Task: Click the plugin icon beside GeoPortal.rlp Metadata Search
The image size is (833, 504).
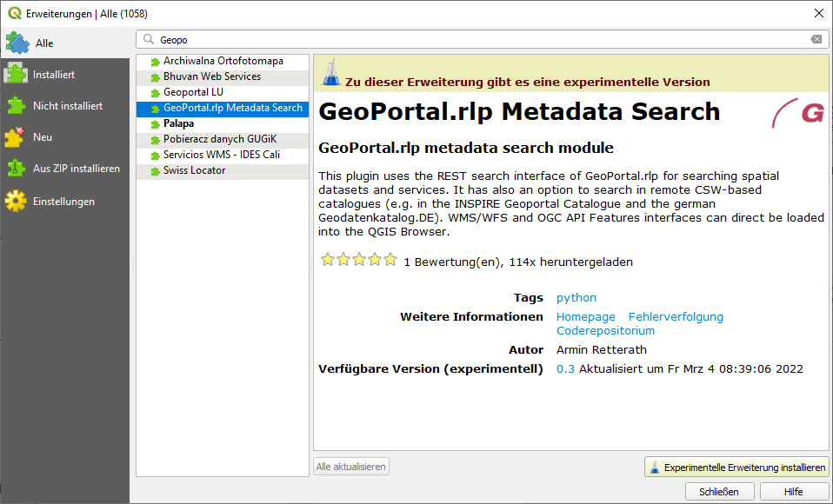Action: coord(155,109)
